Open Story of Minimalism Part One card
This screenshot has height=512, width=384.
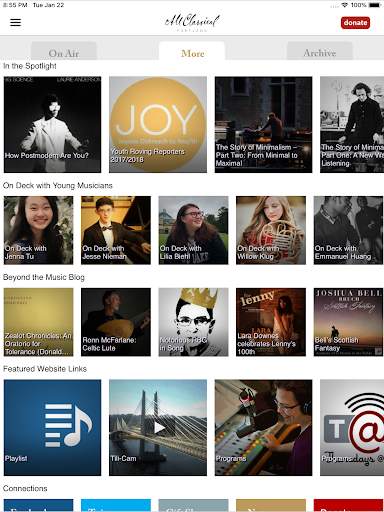pos(352,125)
